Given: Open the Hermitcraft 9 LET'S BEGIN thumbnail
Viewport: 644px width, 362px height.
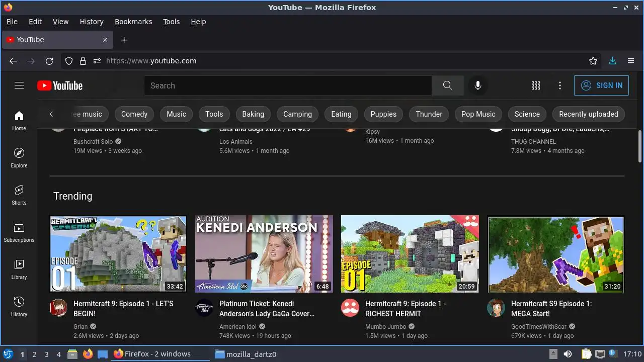Looking at the screenshot, I should 118,254.
